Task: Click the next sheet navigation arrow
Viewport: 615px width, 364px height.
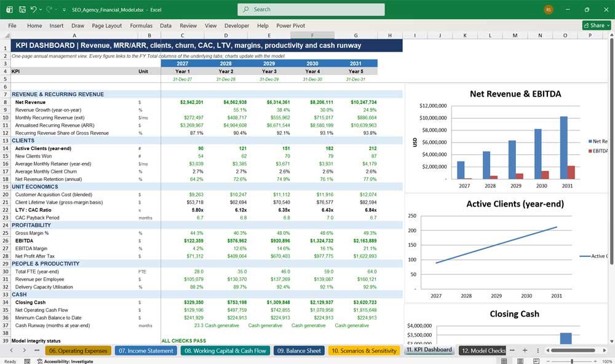Action: point(25,350)
